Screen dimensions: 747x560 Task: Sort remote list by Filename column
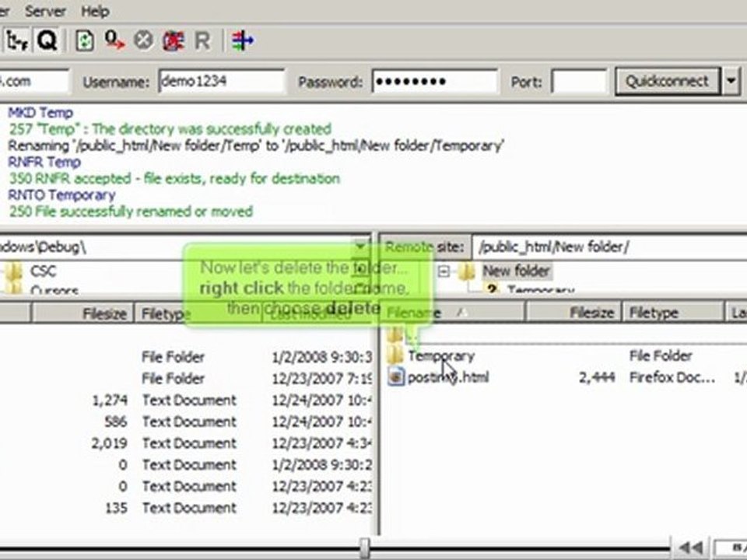point(453,313)
